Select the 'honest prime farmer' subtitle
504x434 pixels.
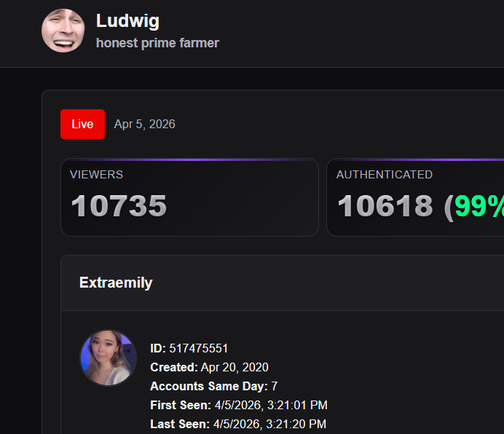coord(157,43)
